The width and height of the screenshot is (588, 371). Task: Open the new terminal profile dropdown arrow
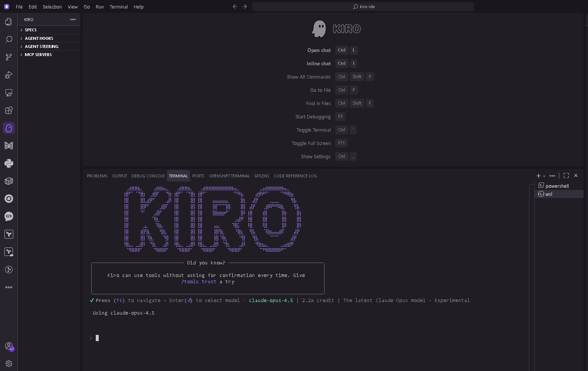click(x=544, y=176)
